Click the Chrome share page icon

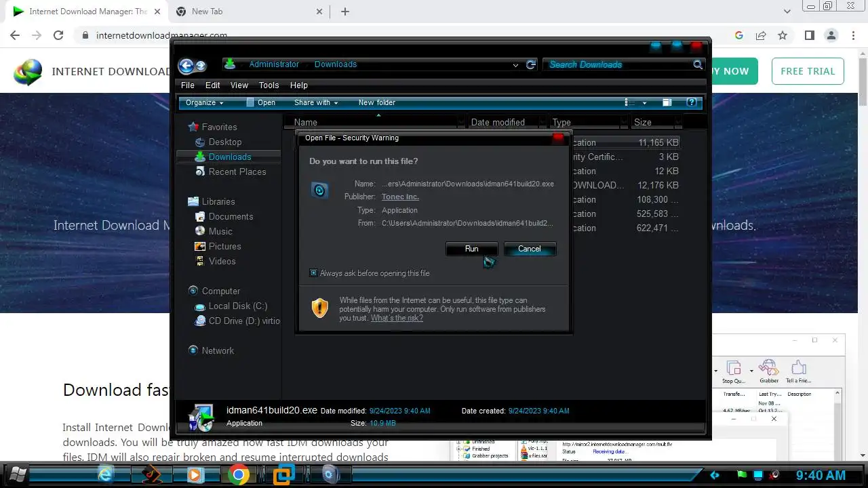761,35
